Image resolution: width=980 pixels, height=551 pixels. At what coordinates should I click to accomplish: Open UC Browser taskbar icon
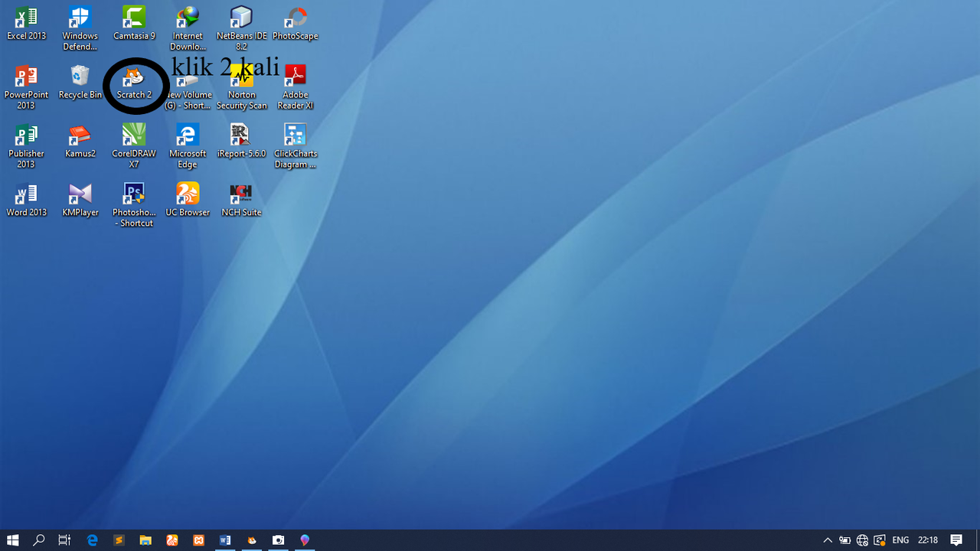tap(172, 540)
